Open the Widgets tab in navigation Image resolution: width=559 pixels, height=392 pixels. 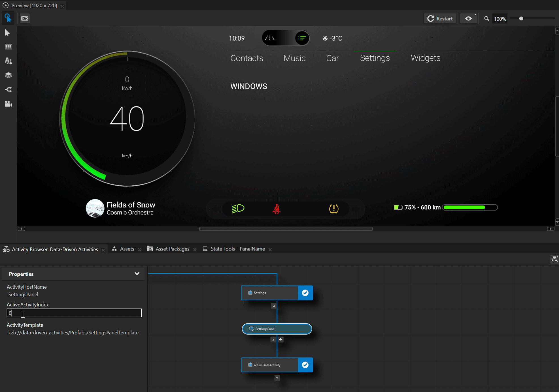click(425, 58)
